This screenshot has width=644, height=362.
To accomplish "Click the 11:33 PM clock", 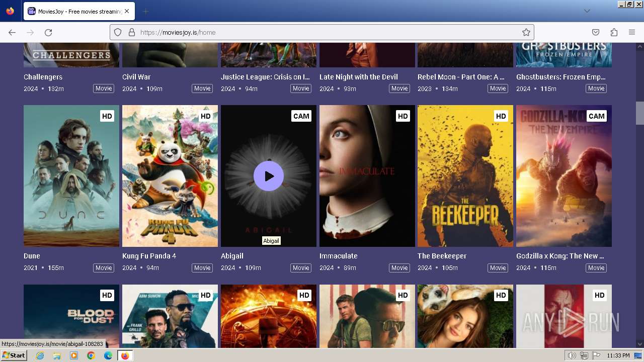I will point(618,355).
